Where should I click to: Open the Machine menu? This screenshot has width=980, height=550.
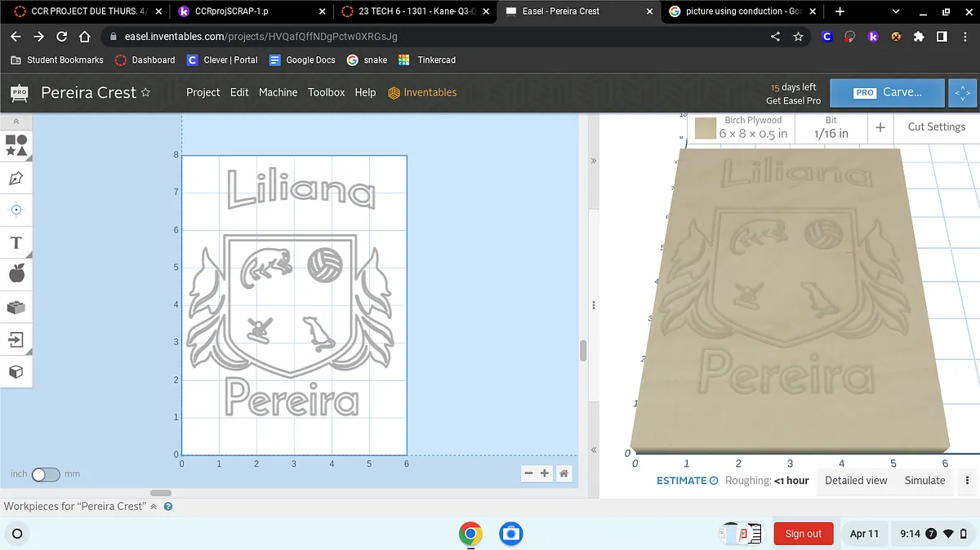278,92
